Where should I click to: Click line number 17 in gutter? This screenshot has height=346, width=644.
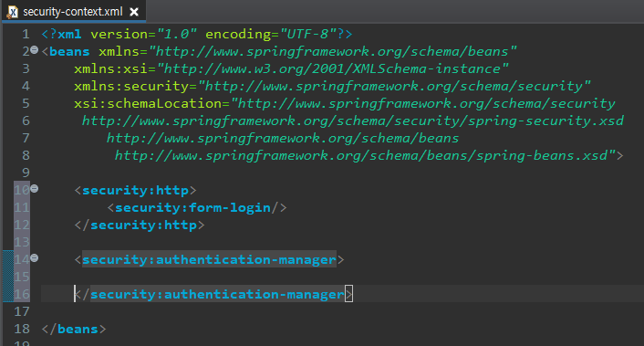22,311
